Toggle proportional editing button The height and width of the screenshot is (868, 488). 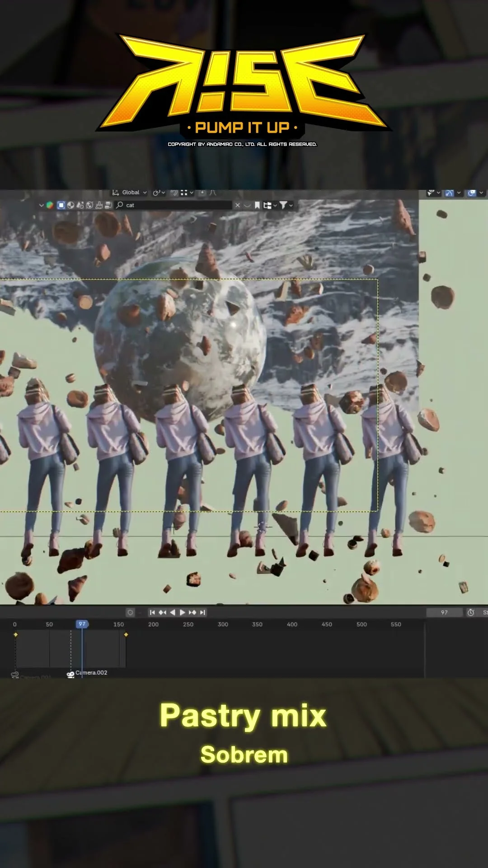[x=202, y=193]
